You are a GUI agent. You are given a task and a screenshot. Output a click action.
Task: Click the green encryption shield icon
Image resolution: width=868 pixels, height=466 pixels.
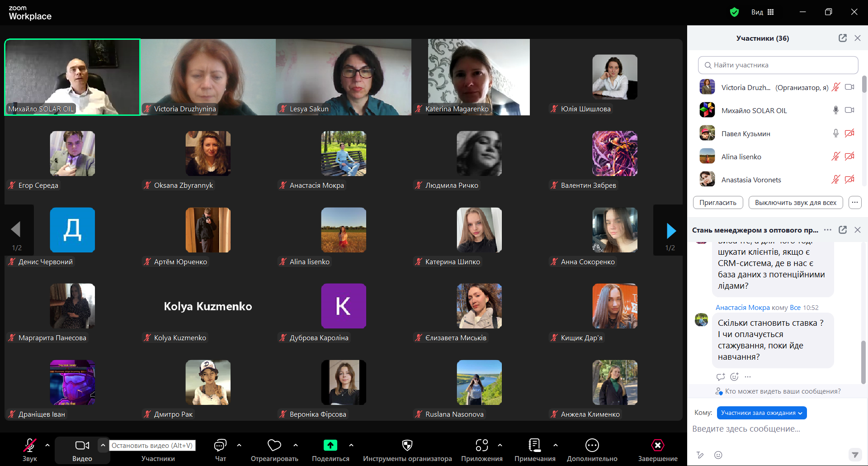[x=735, y=12]
